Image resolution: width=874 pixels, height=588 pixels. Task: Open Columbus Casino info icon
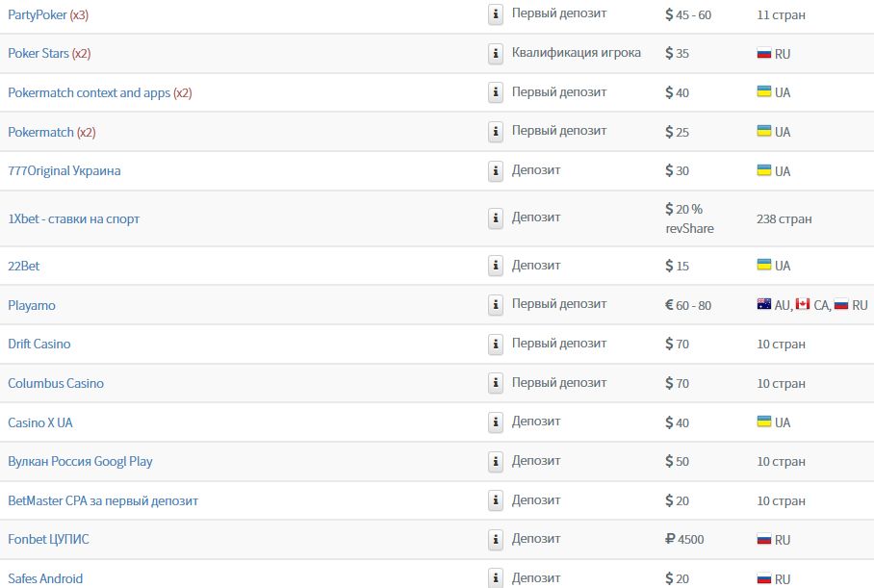496,383
